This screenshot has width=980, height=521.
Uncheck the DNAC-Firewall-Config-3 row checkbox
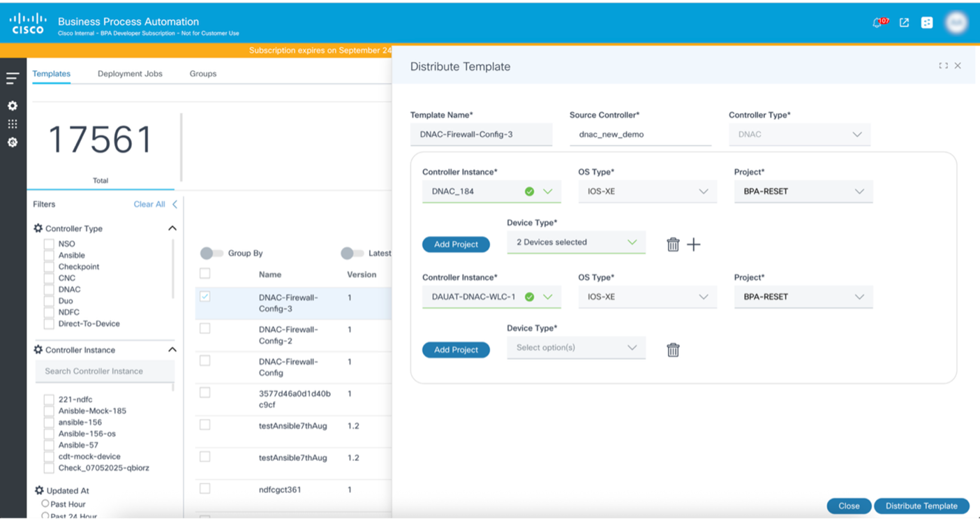pyautogui.click(x=205, y=296)
